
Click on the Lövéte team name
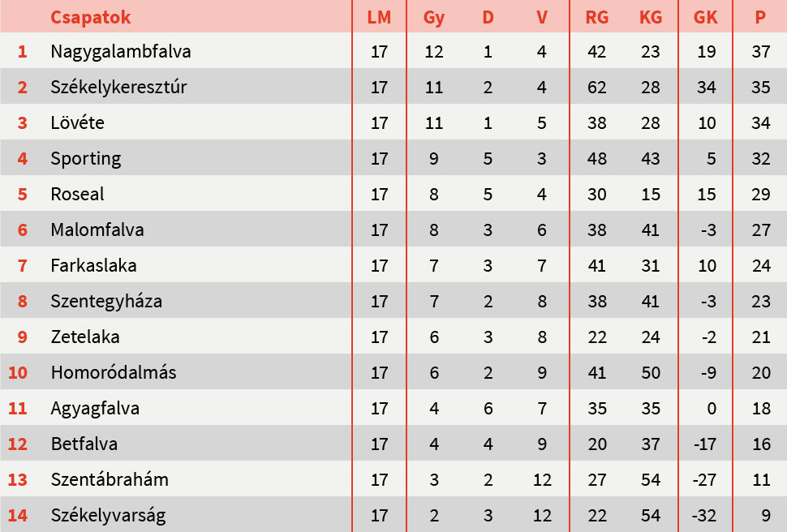pos(77,123)
